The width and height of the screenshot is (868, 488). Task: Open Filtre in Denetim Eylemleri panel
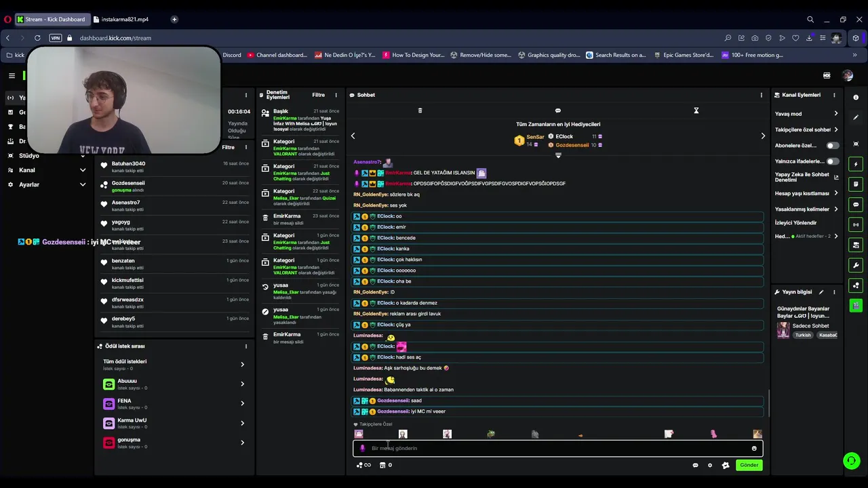tap(318, 95)
